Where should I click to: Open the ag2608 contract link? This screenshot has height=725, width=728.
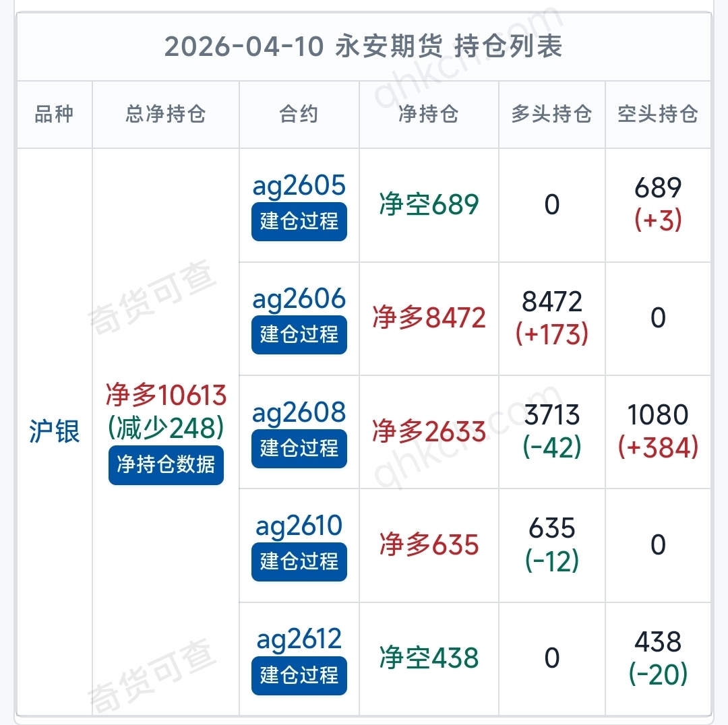click(x=299, y=412)
